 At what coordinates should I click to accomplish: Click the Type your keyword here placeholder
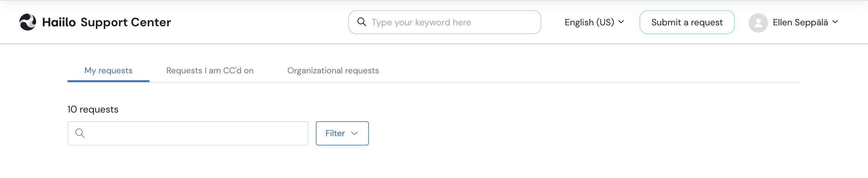(421, 22)
